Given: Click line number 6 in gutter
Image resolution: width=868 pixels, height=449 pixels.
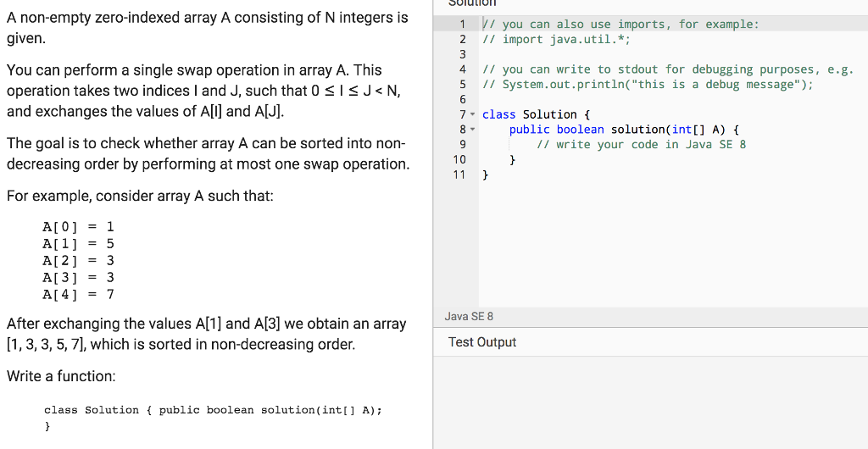Looking at the screenshot, I should pos(462,99).
